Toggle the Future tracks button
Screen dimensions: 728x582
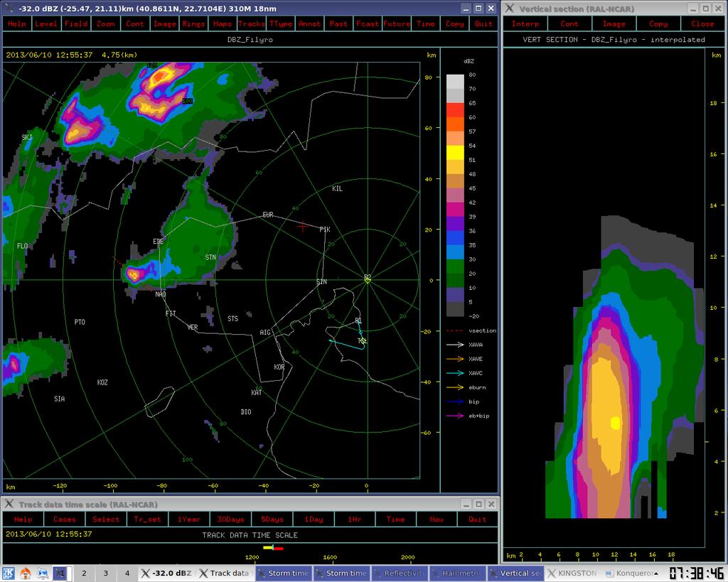coord(397,23)
